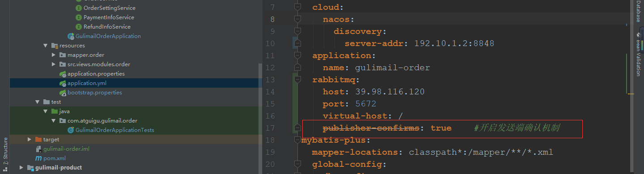644x174 pixels.
Task: Fold the mybatis-plus block at line 18
Action: [x=297, y=140]
